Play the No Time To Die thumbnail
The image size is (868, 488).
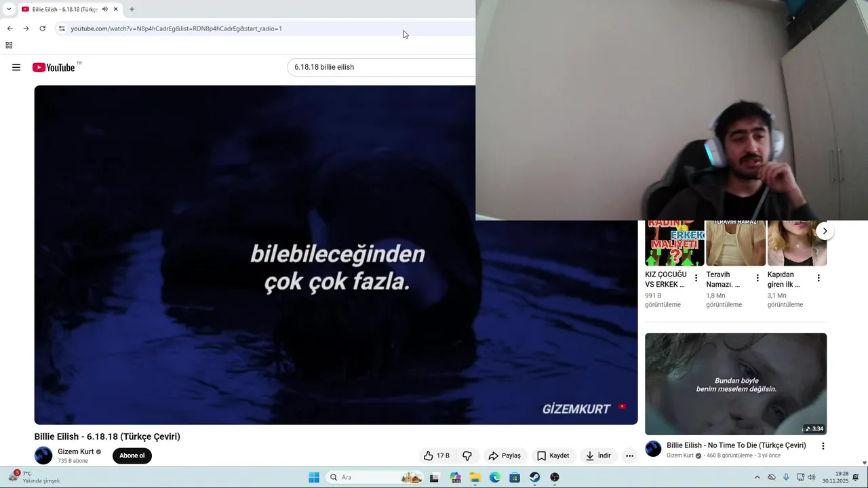pos(736,384)
